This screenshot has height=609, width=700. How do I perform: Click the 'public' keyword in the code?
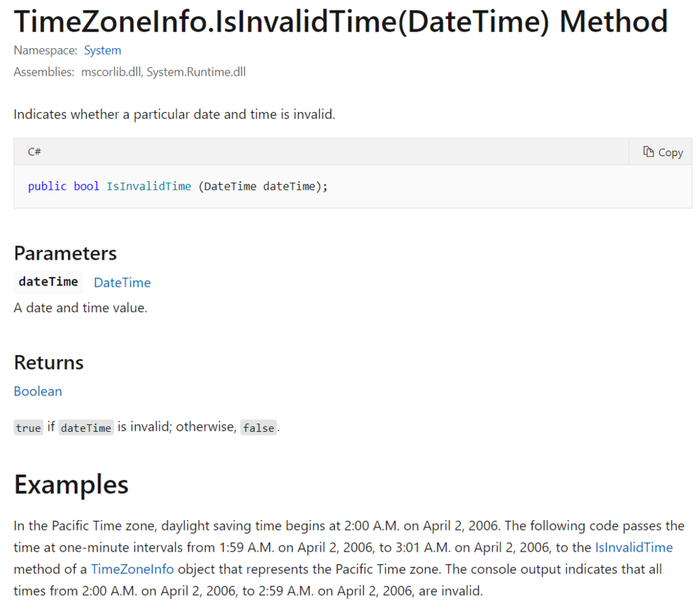47,186
